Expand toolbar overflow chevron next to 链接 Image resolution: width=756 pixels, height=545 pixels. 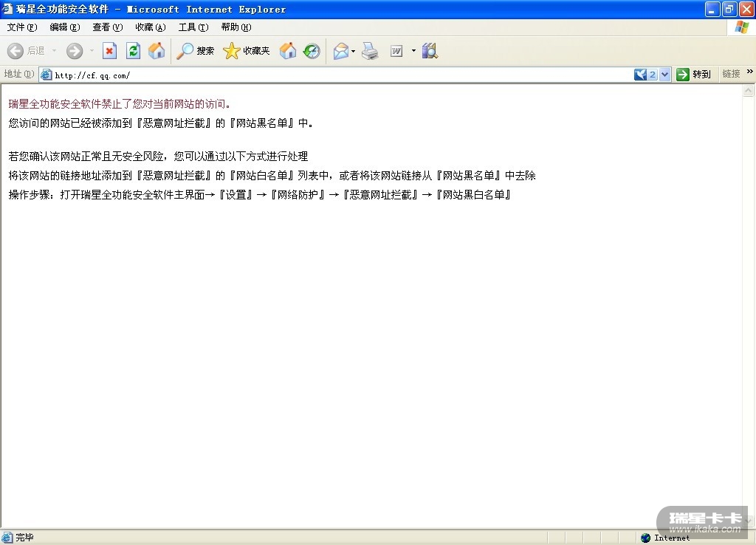(750, 72)
